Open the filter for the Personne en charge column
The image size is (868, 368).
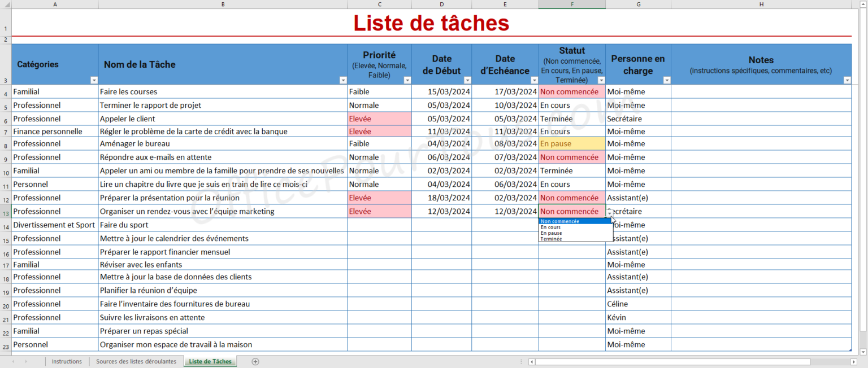[x=667, y=80]
